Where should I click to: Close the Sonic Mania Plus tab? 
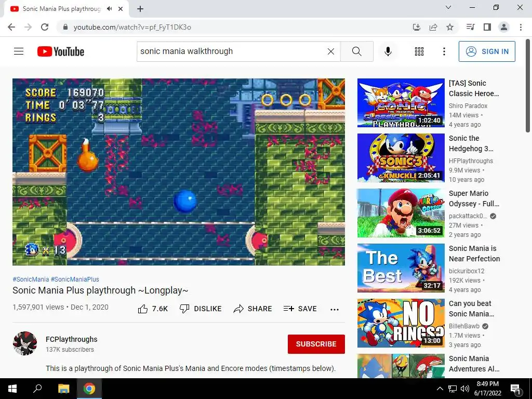tap(121, 9)
